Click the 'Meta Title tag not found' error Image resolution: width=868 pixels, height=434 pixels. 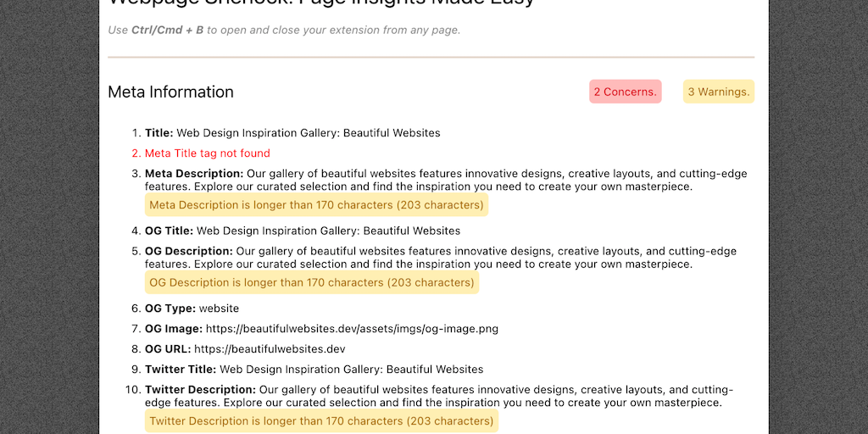[x=207, y=153]
